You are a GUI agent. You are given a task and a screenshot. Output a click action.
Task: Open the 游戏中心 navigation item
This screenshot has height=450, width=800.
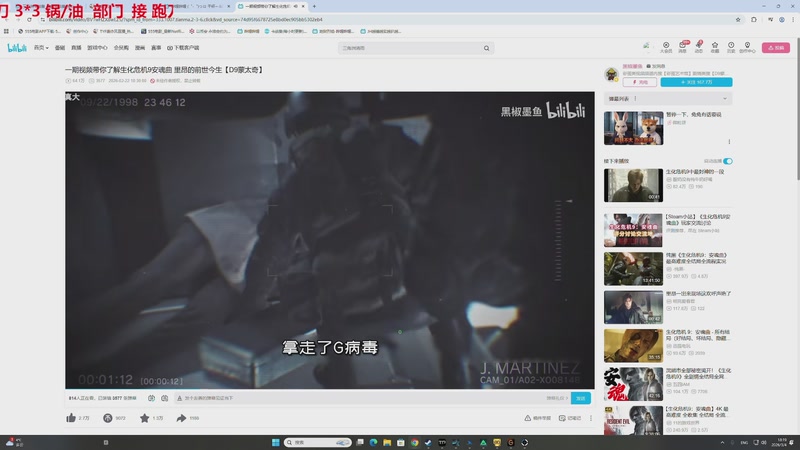click(x=97, y=48)
